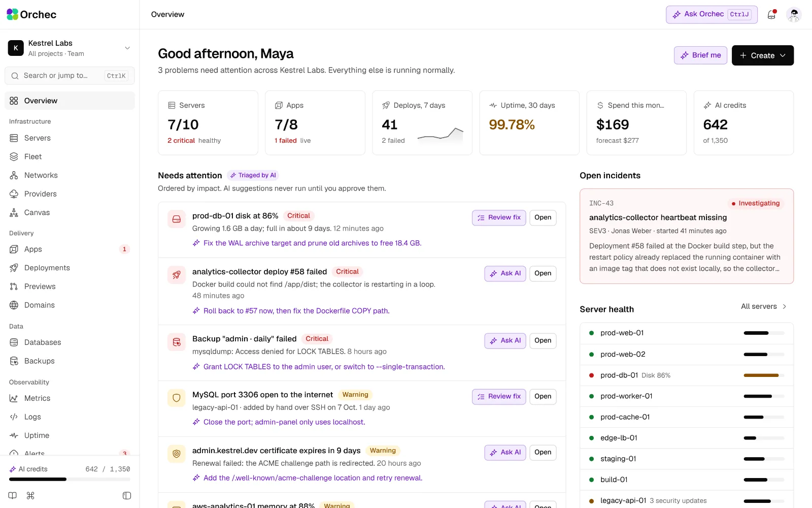Go to Deployments in the sidebar
The height and width of the screenshot is (508, 812).
(x=70, y=268)
